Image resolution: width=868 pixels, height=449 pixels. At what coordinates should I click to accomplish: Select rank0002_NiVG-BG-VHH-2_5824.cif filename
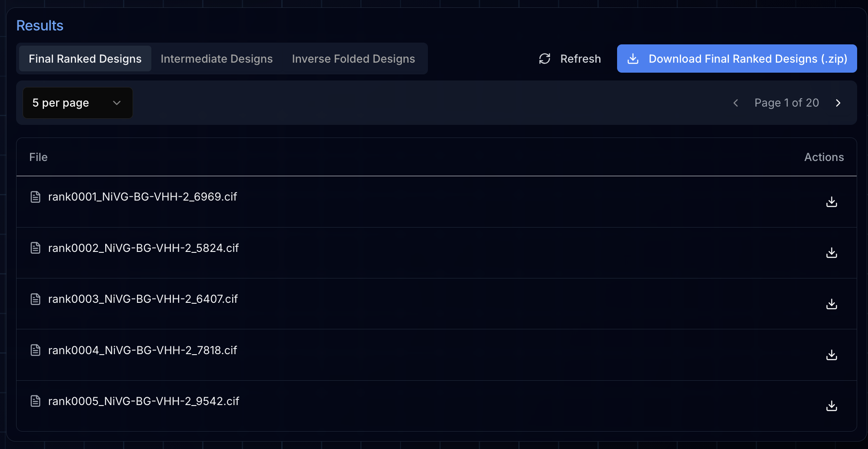[x=144, y=248]
